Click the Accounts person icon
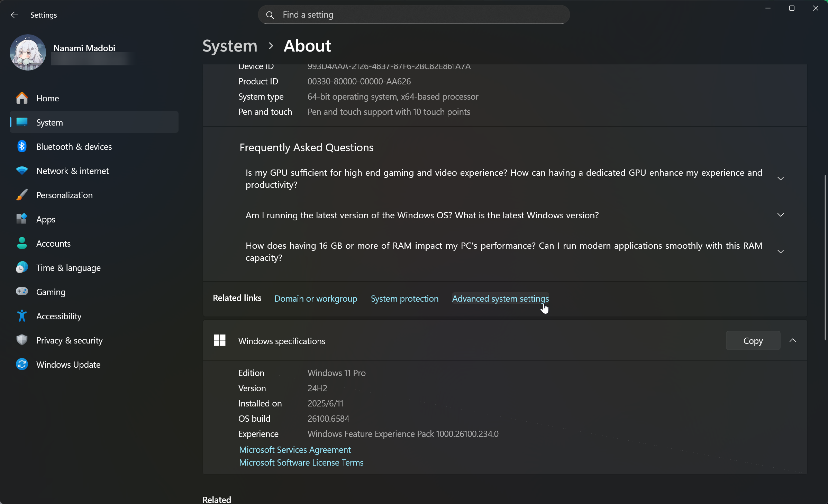828x504 pixels. [22, 243]
